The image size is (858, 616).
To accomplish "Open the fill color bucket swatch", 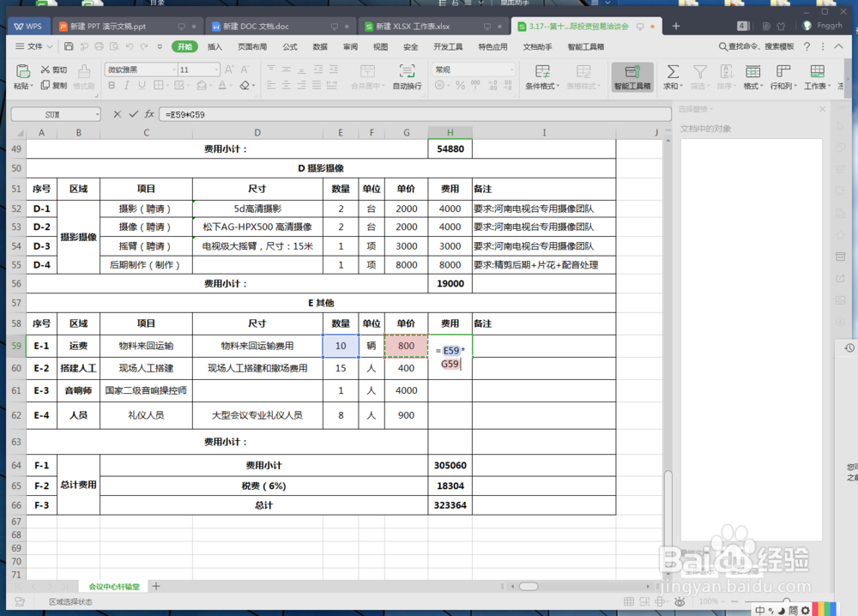I will click(x=202, y=85).
